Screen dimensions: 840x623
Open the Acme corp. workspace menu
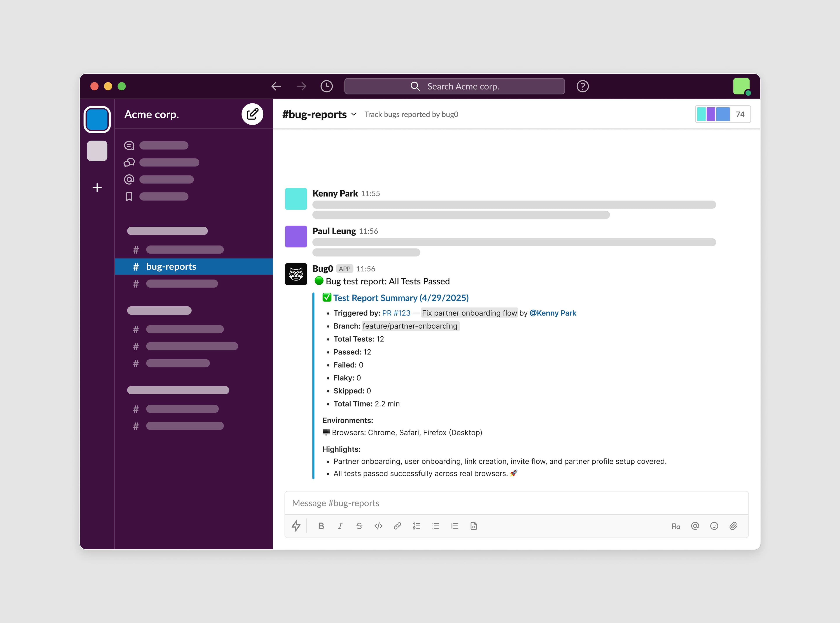tap(152, 114)
